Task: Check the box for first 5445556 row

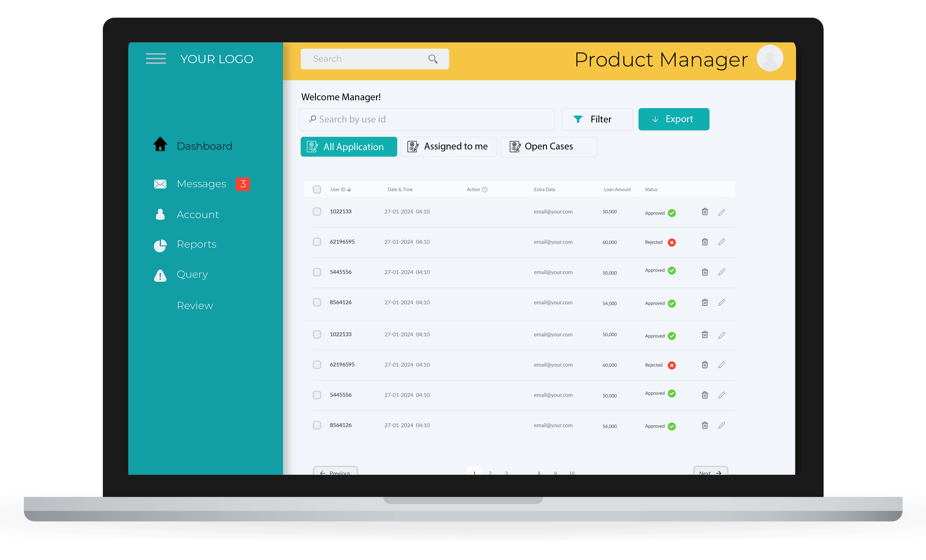Action: click(x=317, y=272)
